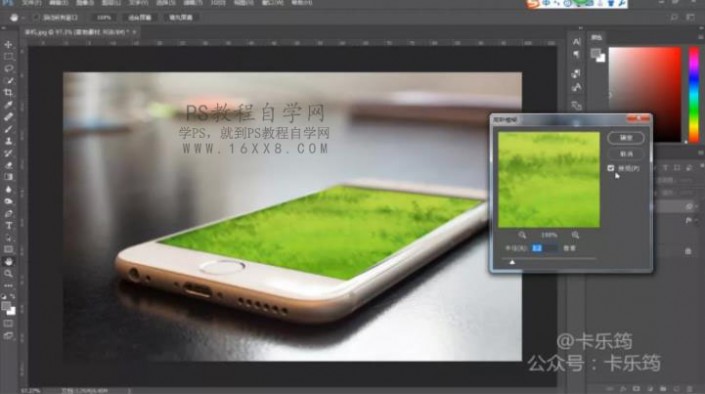Open search icon in options bar
This screenshot has height=394, width=705.
(674, 17)
